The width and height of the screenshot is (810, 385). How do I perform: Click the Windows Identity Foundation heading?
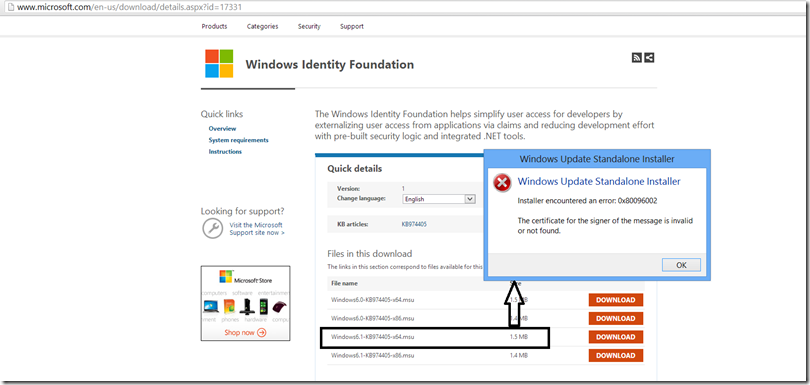[x=330, y=65]
